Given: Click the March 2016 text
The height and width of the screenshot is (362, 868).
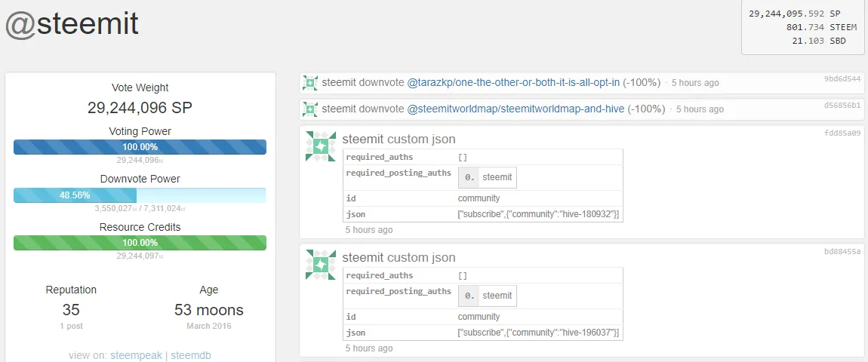Looking at the screenshot, I should 208,326.
